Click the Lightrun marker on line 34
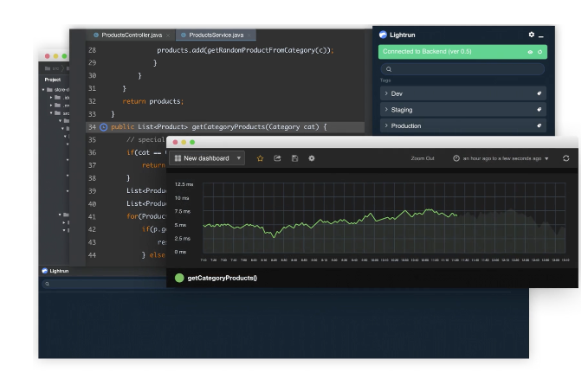This screenshot has height=385, width=588. pos(104,127)
